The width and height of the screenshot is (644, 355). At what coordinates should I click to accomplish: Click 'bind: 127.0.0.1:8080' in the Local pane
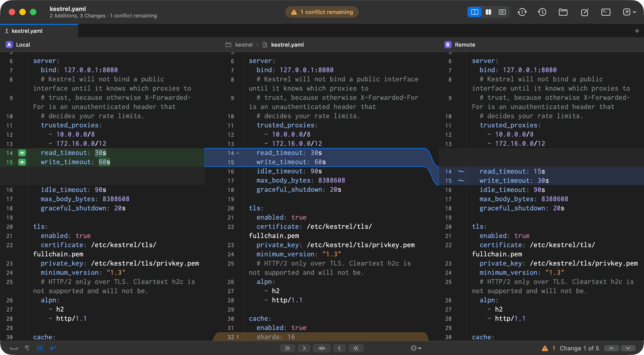(x=79, y=70)
